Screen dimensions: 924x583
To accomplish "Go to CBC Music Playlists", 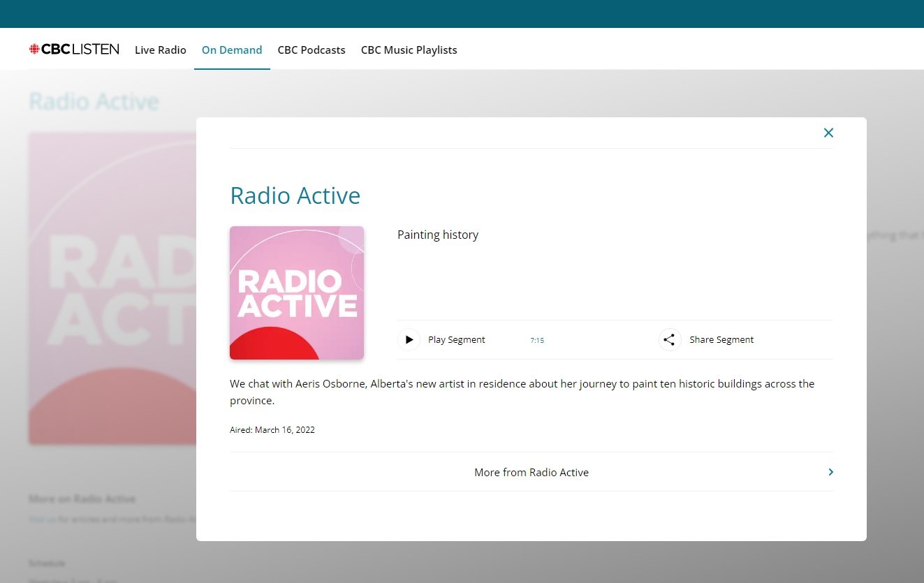I will pyautogui.click(x=409, y=50).
